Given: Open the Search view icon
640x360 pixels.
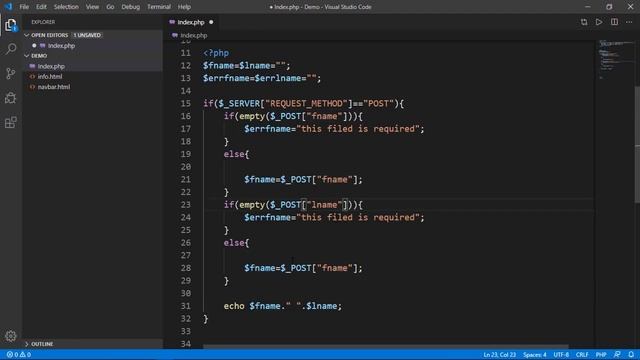Looking at the screenshot, I should click(x=11, y=49).
